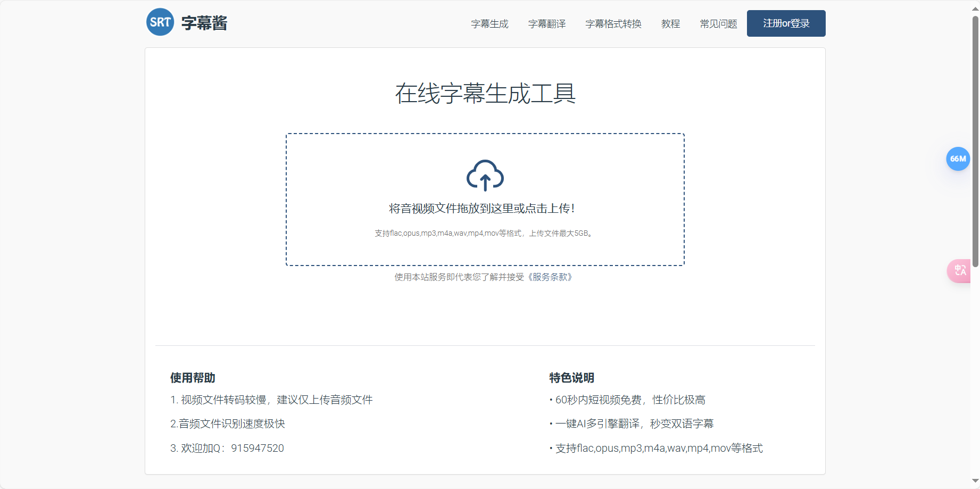Screen dimensions: 980x489
Task: Click the 使用帮助 section heading
Action: [192, 378]
